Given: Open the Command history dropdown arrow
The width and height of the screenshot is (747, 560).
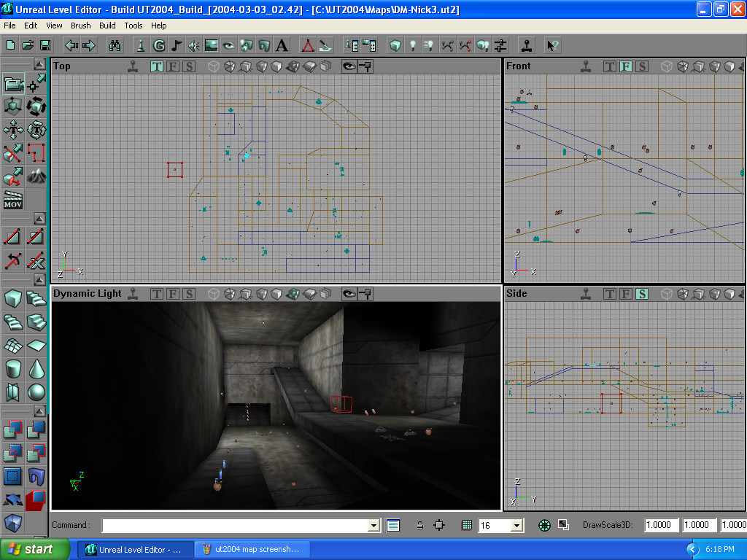Looking at the screenshot, I should 374,525.
